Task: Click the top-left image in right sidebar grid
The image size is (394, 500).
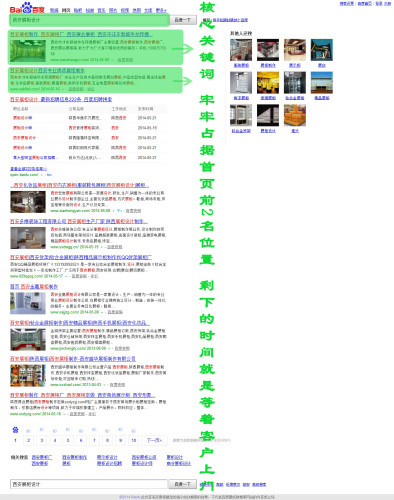Action: pos(241,50)
